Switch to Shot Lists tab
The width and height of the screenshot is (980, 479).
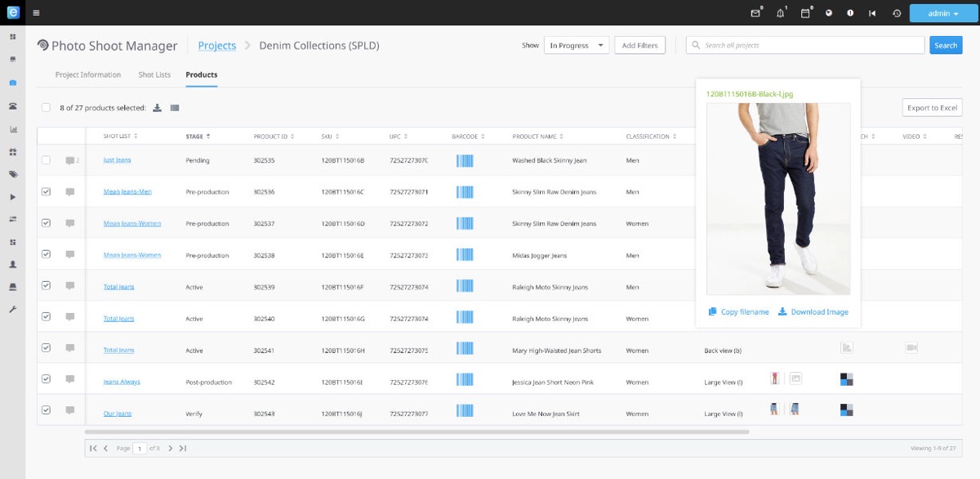point(154,74)
